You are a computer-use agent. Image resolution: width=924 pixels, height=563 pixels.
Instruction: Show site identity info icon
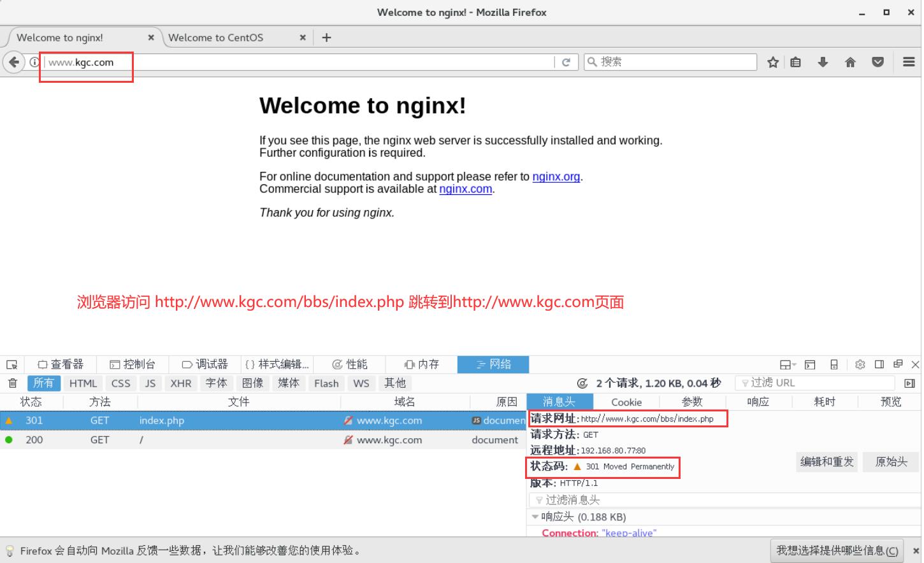34,62
